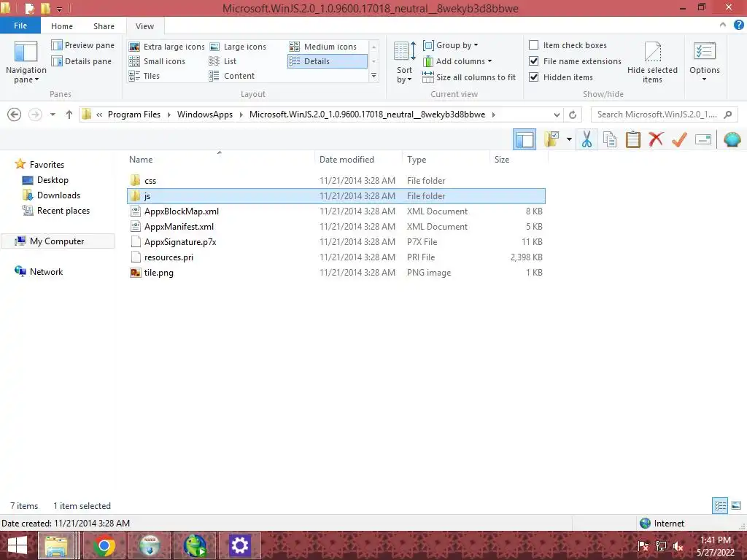Click Hide selected items icon
The height and width of the screenshot is (560, 747).
coord(652,62)
